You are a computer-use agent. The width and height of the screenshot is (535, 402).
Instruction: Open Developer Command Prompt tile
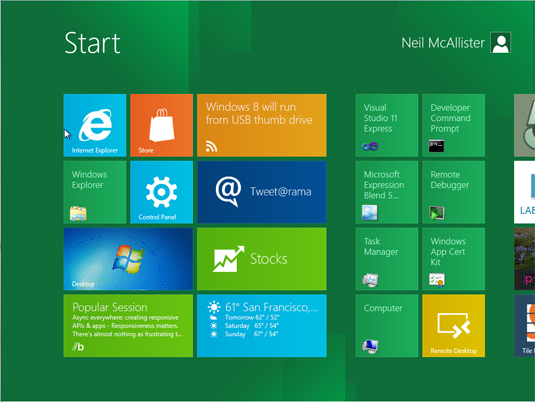(453, 125)
